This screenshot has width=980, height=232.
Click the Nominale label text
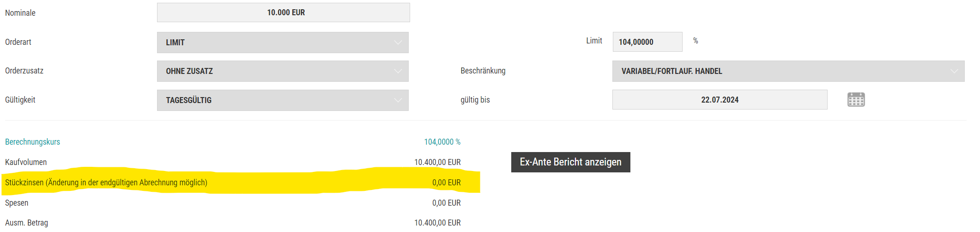(20, 13)
